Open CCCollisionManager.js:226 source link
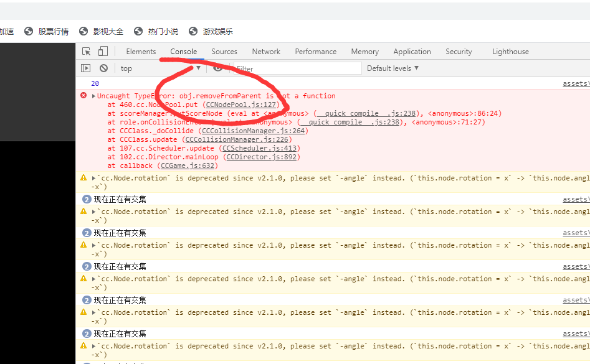590x364 pixels. coord(237,139)
